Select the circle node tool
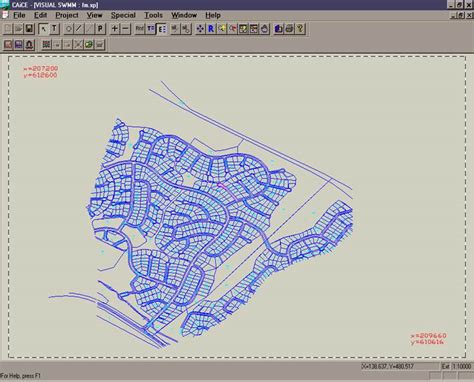The height and width of the screenshot is (382, 474). tap(68, 29)
